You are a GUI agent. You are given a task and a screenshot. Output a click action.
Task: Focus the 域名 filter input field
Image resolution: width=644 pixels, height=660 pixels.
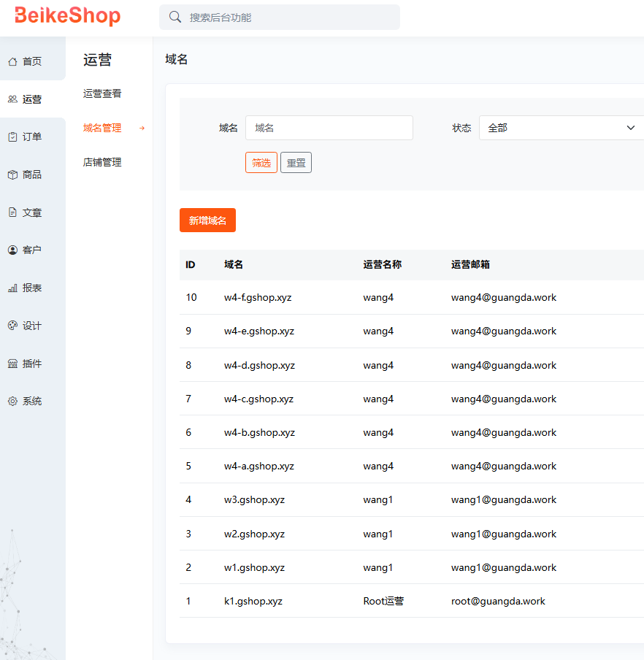pos(329,128)
